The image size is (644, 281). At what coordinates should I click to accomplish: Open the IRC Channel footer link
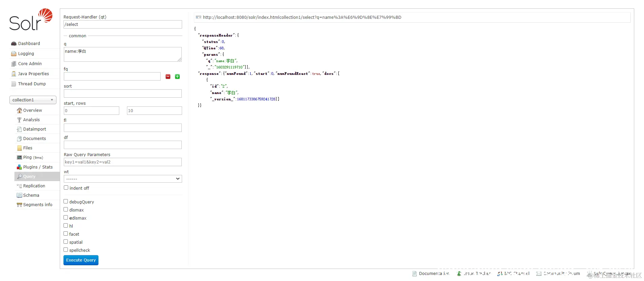(517, 274)
